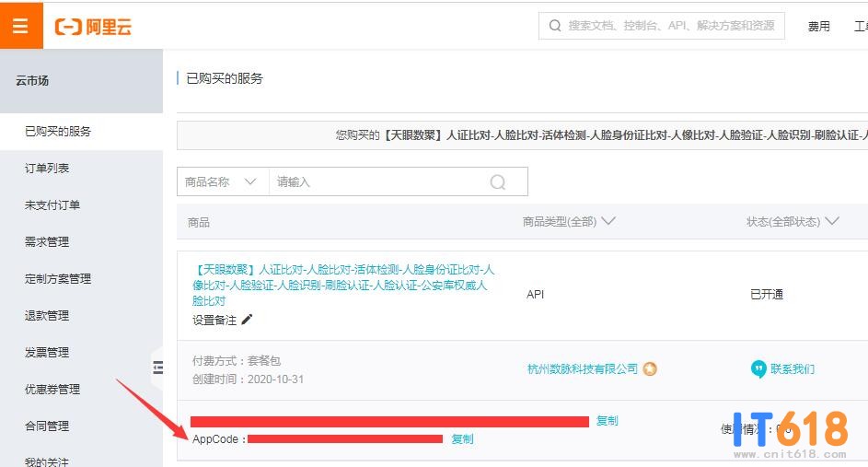Click 复制 beside the upper redacted key
The image size is (868, 467).
pyautogui.click(x=608, y=420)
